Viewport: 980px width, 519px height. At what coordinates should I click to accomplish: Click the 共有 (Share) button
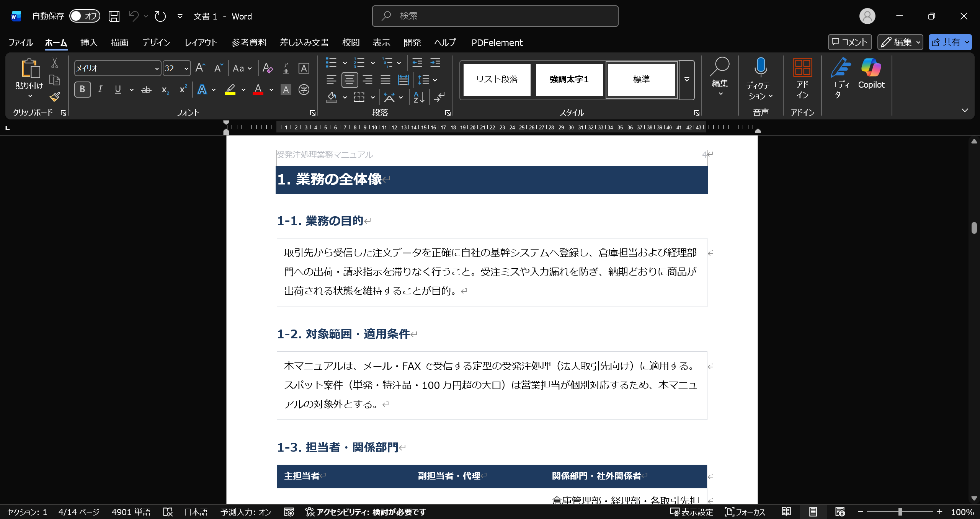tap(946, 42)
